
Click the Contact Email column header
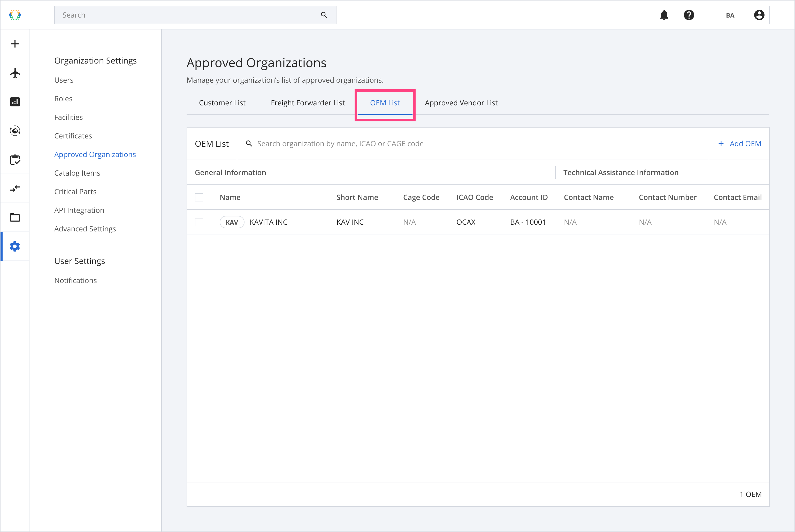click(738, 197)
